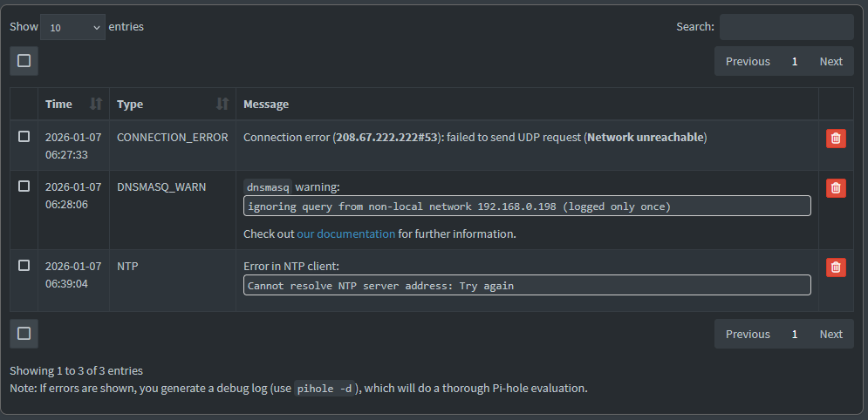The width and height of the screenshot is (868, 420).
Task: Go to page 1 in top pagination
Action: 795,61
